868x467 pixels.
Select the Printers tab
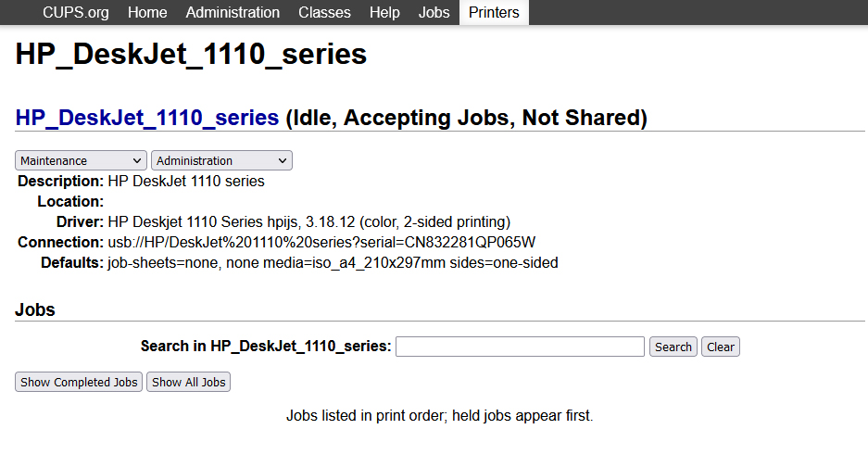pyautogui.click(x=494, y=12)
